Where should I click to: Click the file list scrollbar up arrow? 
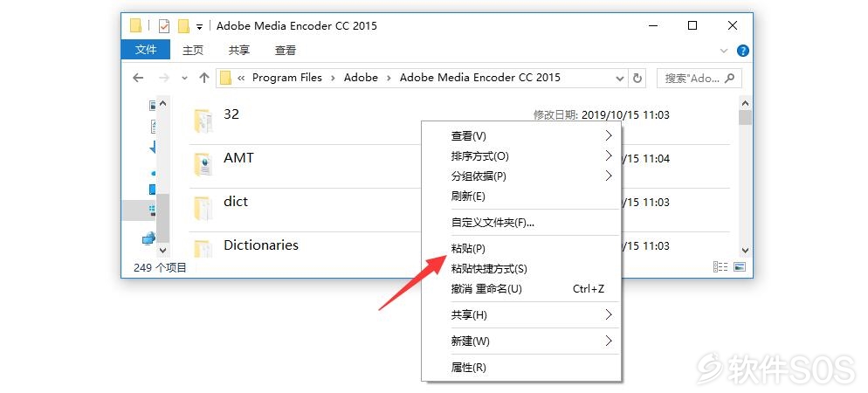pos(745,103)
